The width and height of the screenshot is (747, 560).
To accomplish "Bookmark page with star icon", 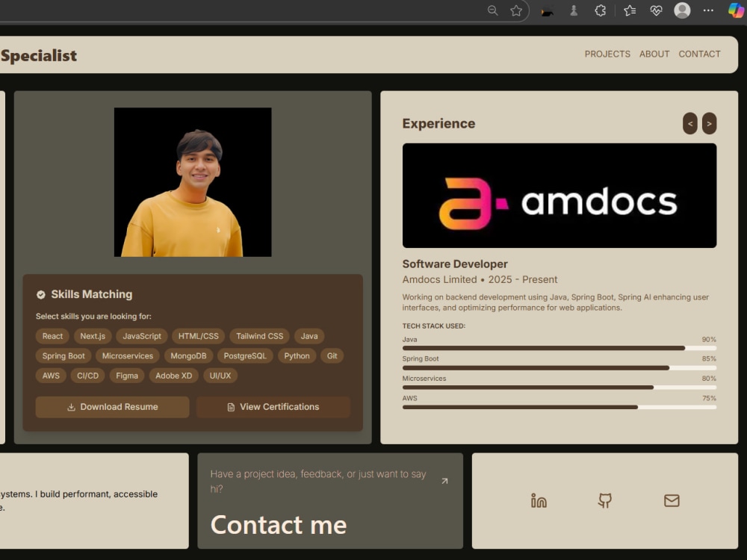I will [516, 10].
